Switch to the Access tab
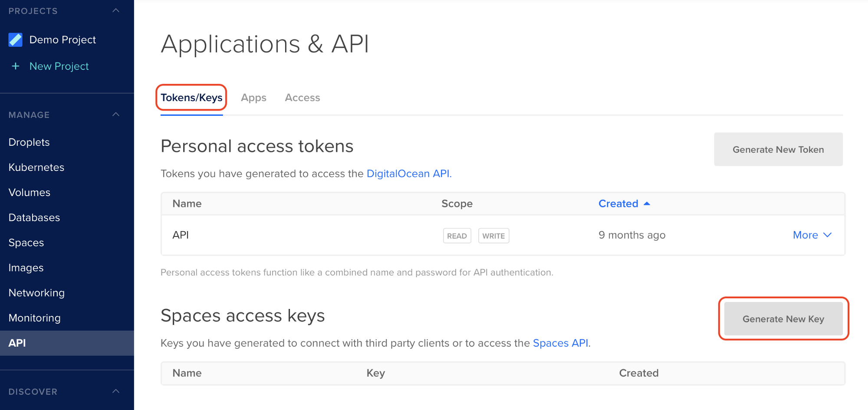868x410 pixels. click(x=302, y=98)
